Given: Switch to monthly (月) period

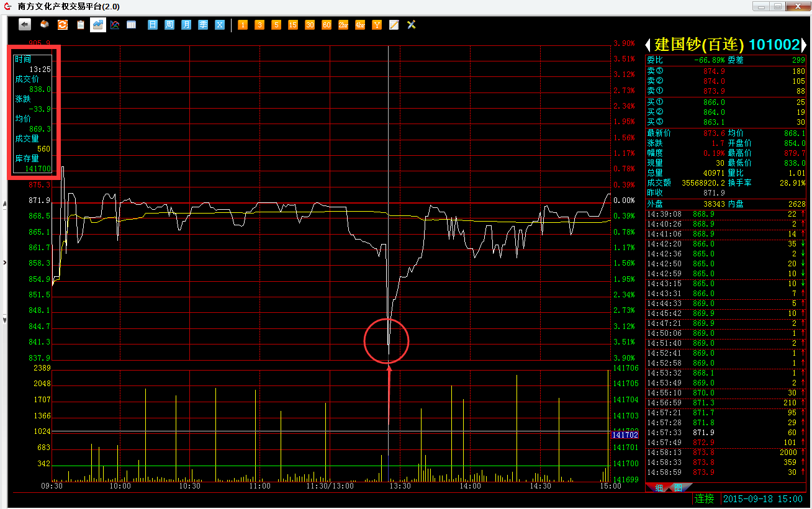Looking at the screenshot, I should [x=186, y=25].
